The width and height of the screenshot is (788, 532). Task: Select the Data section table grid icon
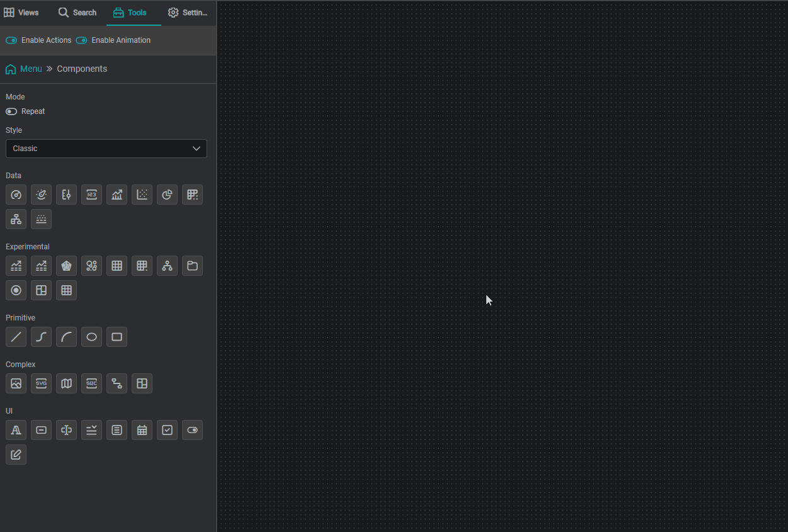click(x=193, y=195)
